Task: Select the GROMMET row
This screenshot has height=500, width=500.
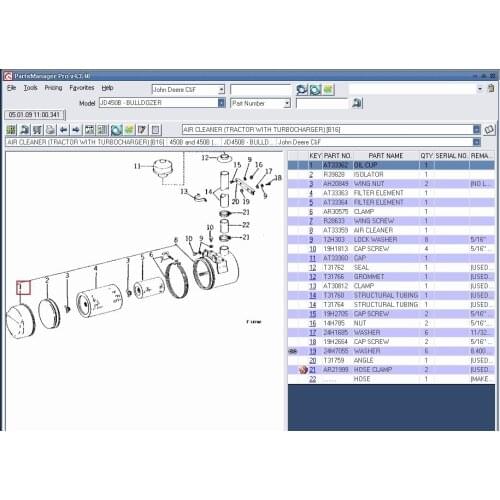Action: click(x=391, y=277)
